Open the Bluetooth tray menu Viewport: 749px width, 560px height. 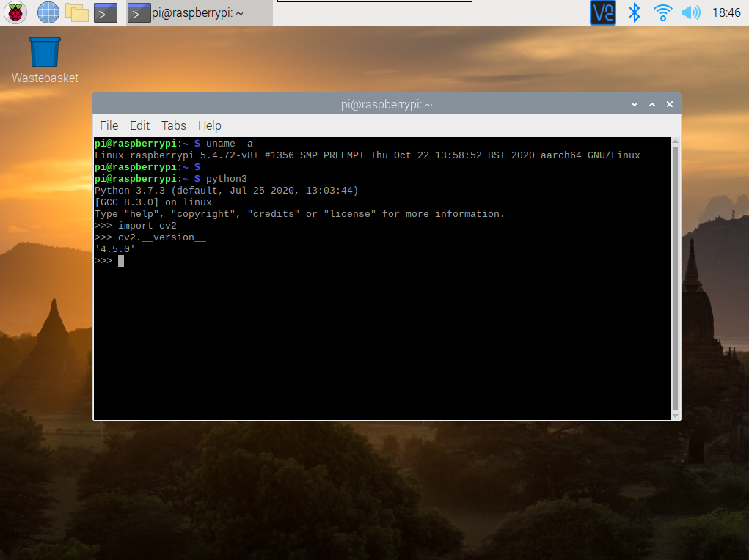point(635,12)
